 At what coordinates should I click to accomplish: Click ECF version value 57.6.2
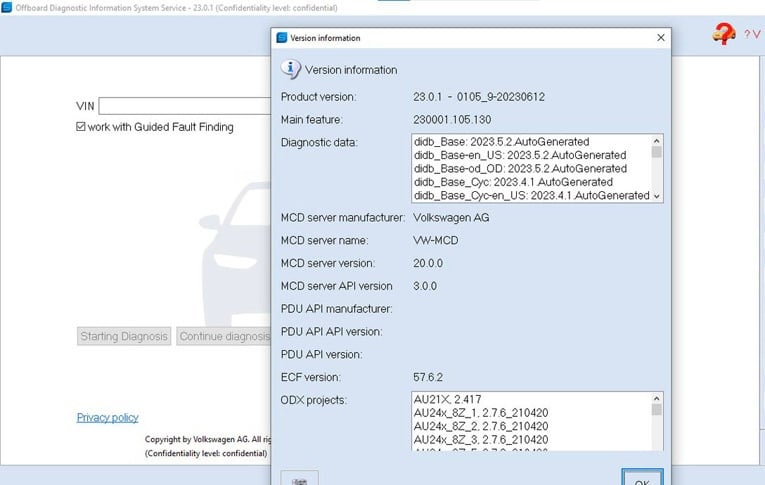tap(428, 377)
